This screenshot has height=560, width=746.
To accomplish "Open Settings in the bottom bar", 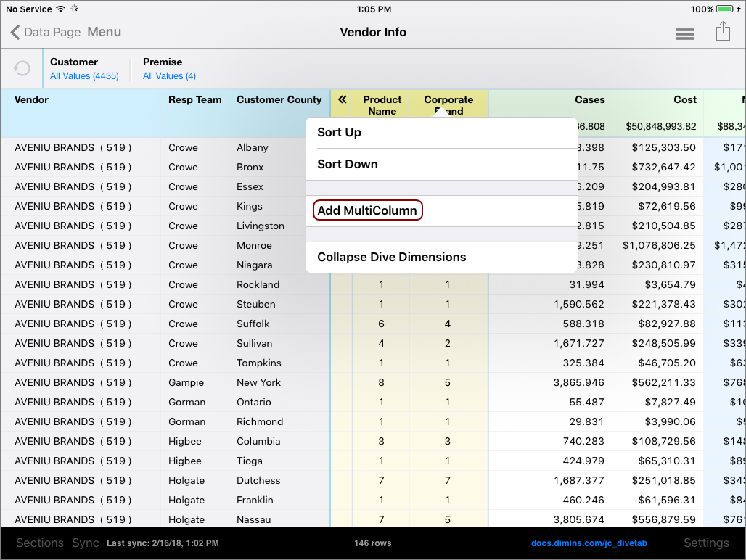I will pos(706,543).
